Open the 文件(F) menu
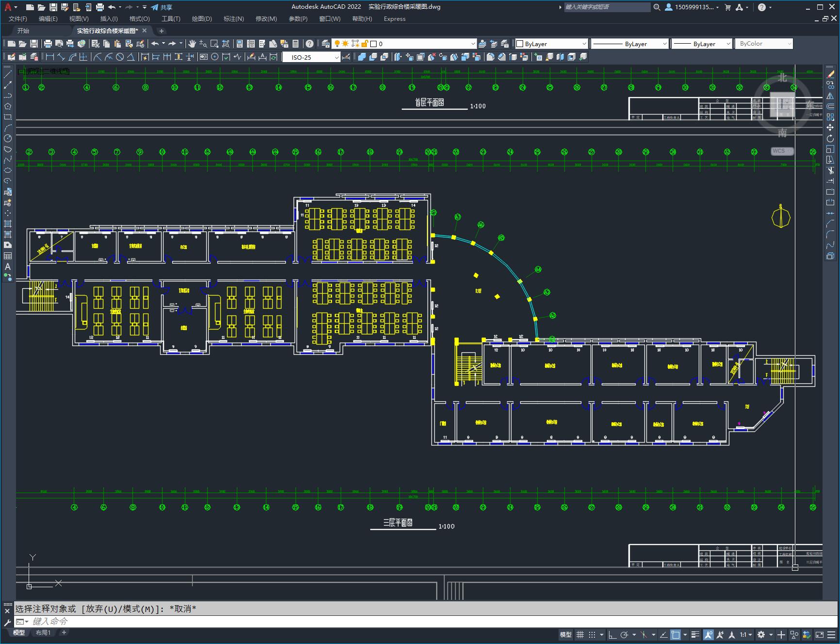840x644 pixels. 18,18
